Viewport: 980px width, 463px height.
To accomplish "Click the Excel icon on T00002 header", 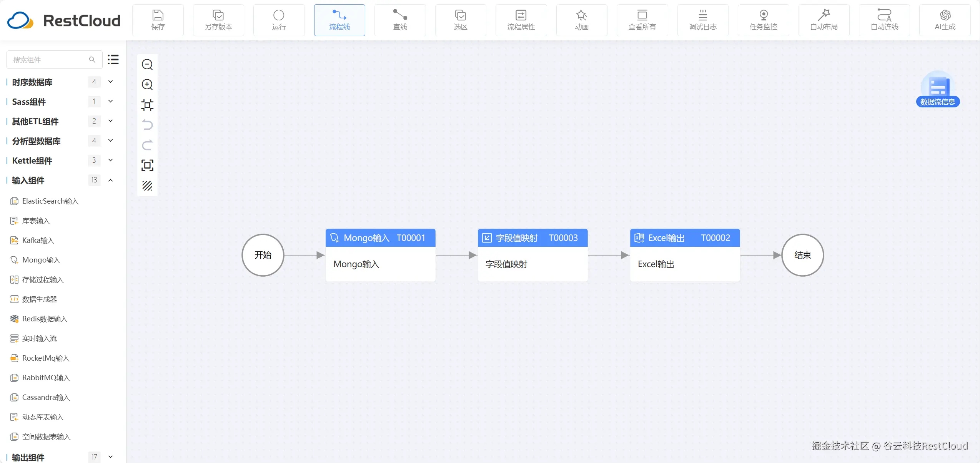I will click(x=639, y=238).
